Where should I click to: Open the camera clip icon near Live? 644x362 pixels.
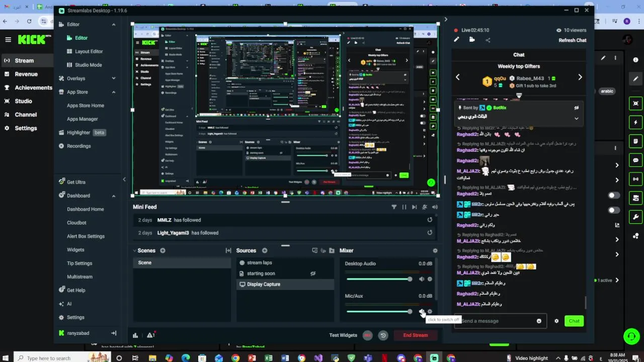(x=472, y=40)
